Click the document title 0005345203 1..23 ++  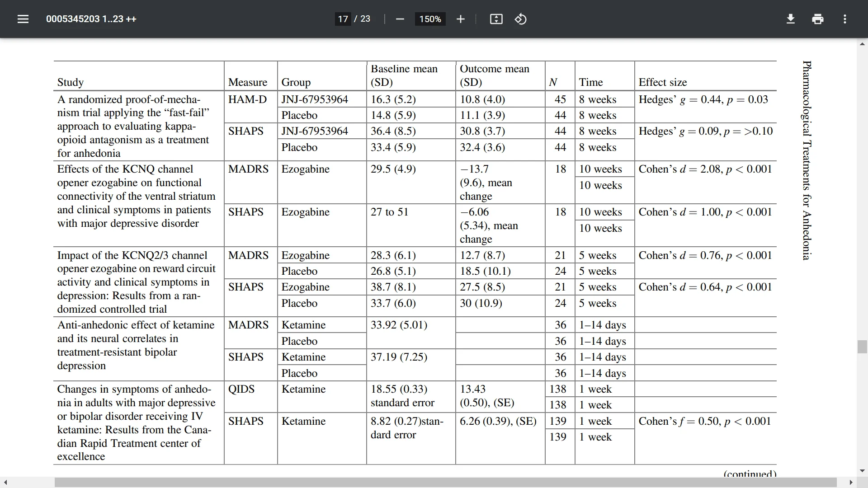tap(91, 19)
